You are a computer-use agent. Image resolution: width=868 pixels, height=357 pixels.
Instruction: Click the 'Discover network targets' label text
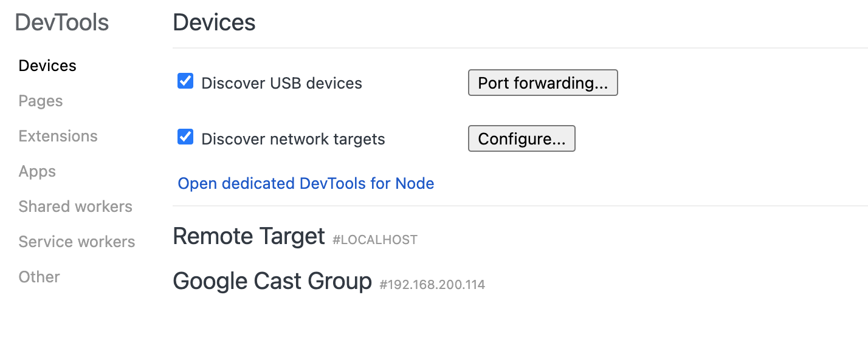coord(293,139)
